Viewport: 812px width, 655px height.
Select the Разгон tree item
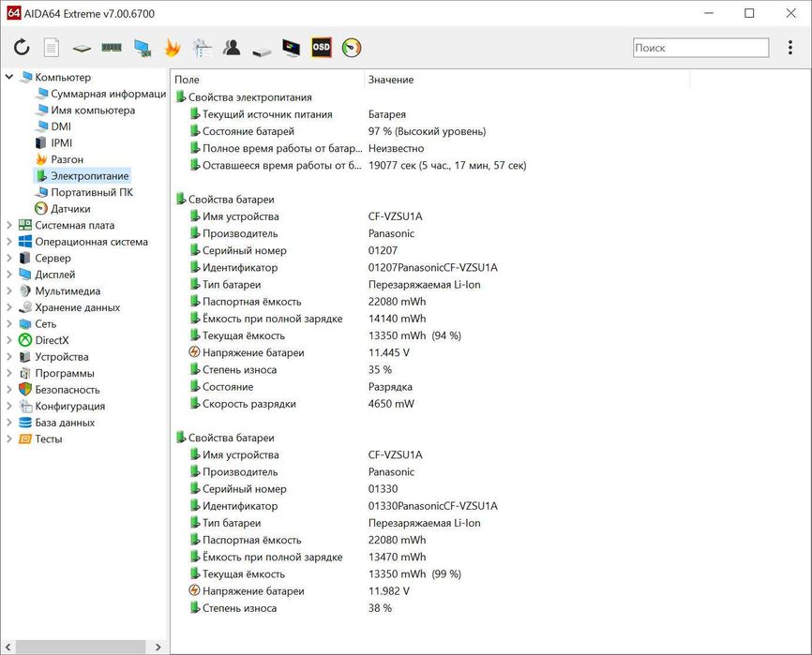coord(60,159)
